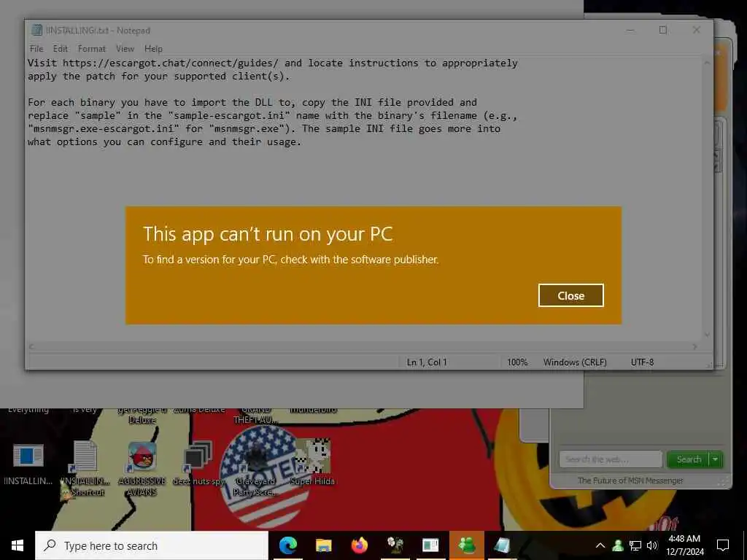The width and height of the screenshot is (747, 560).
Task: Click the '!INSTALLIN...' text file desktop icon
Action: [x=28, y=463]
